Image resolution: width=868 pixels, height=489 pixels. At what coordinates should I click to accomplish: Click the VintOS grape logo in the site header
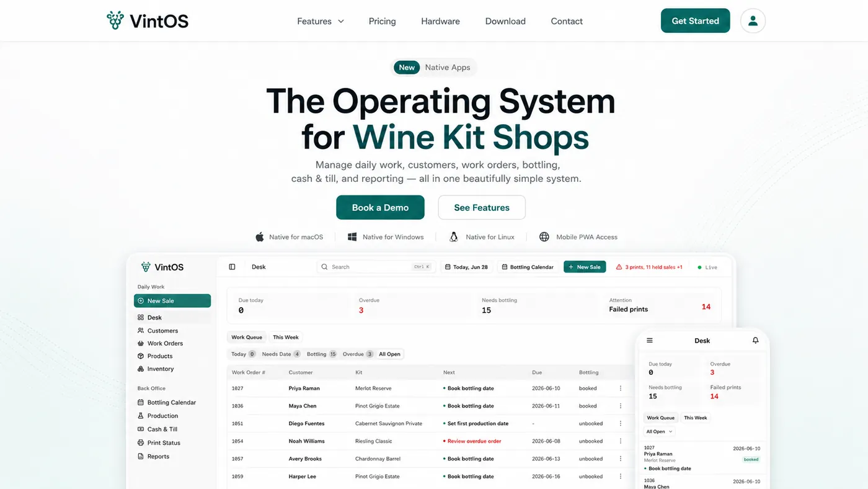tap(115, 20)
